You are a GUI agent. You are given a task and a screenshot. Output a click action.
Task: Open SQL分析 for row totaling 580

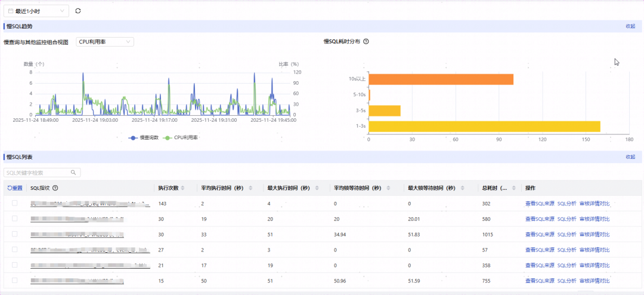567,219
